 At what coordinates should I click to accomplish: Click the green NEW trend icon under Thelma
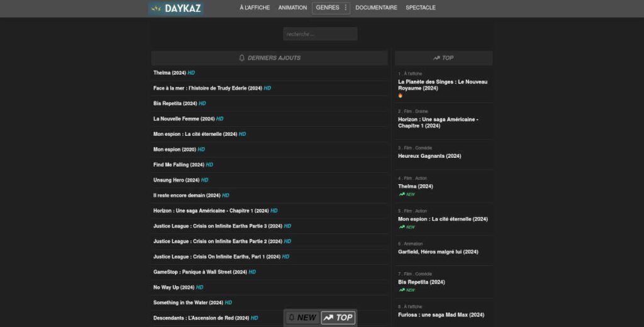click(x=402, y=194)
